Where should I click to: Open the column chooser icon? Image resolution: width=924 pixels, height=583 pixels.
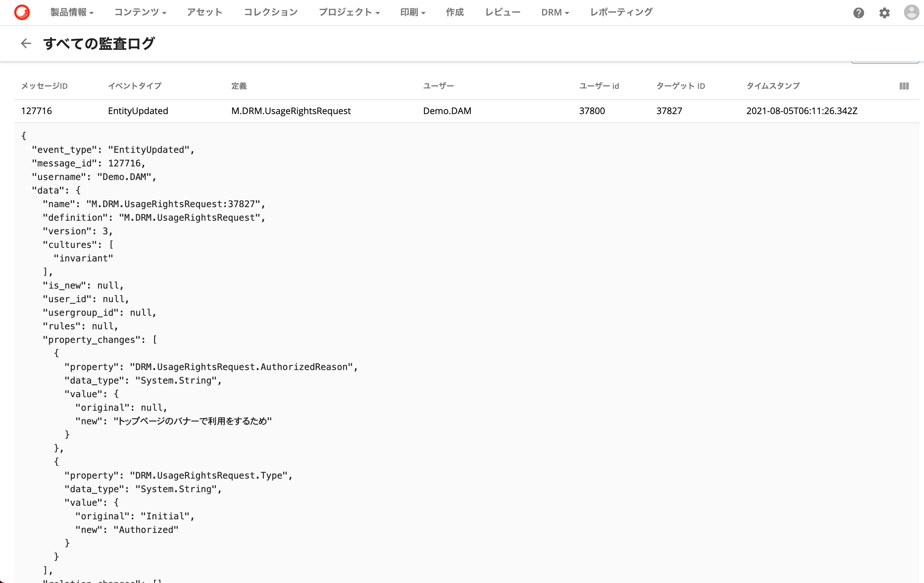[904, 86]
